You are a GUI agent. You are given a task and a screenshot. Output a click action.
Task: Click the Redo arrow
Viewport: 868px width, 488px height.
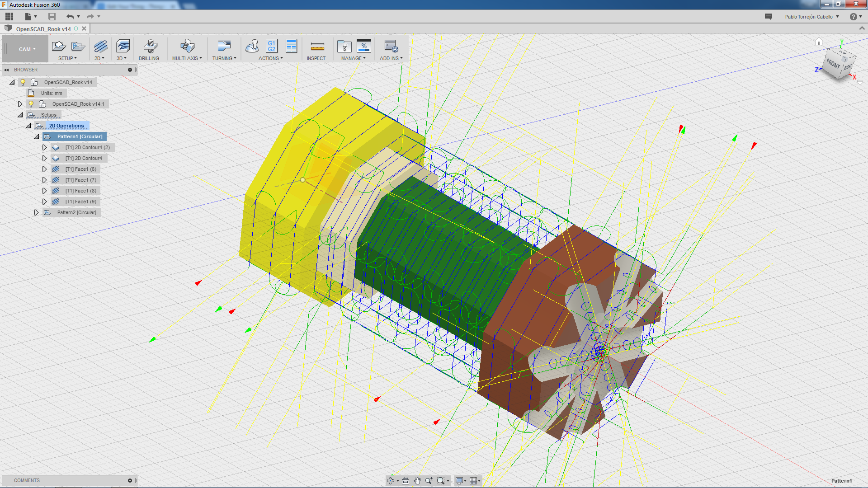pos(90,17)
